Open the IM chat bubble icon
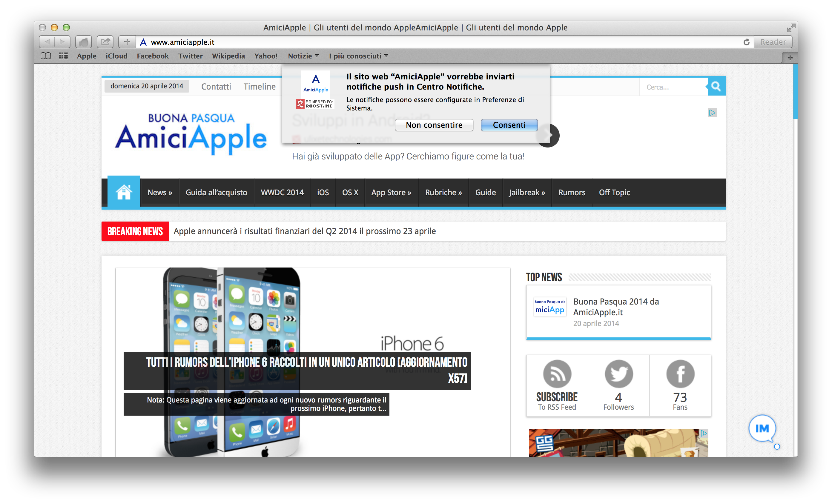This screenshot has width=832, height=504. pos(762,428)
